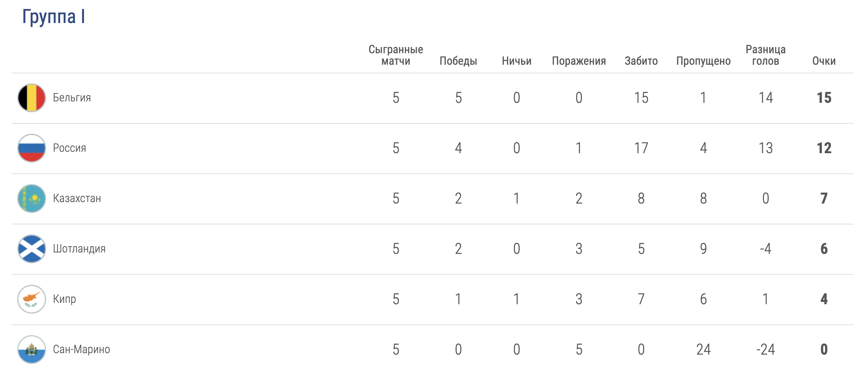Click the Russia flag icon
This screenshot has width=868, height=374.
[32, 148]
